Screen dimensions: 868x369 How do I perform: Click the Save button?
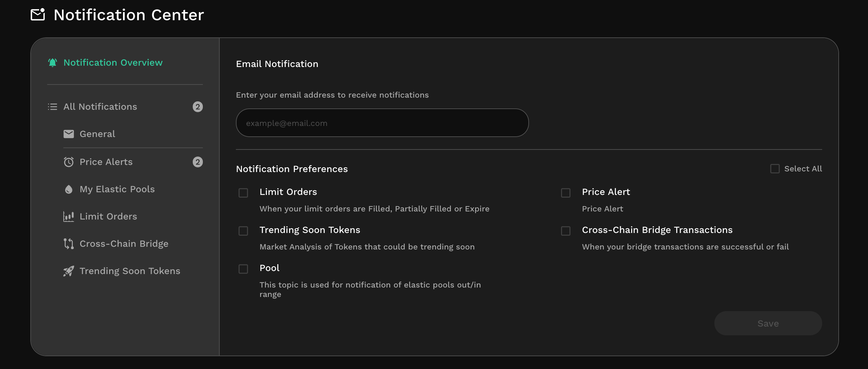click(768, 323)
